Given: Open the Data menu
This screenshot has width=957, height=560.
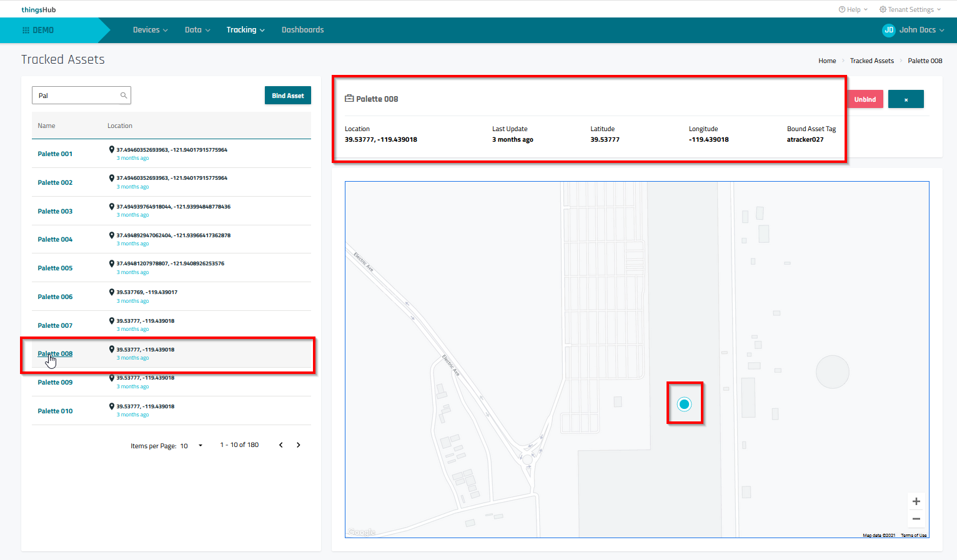Looking at the screenshot, I should click(197, 30).
